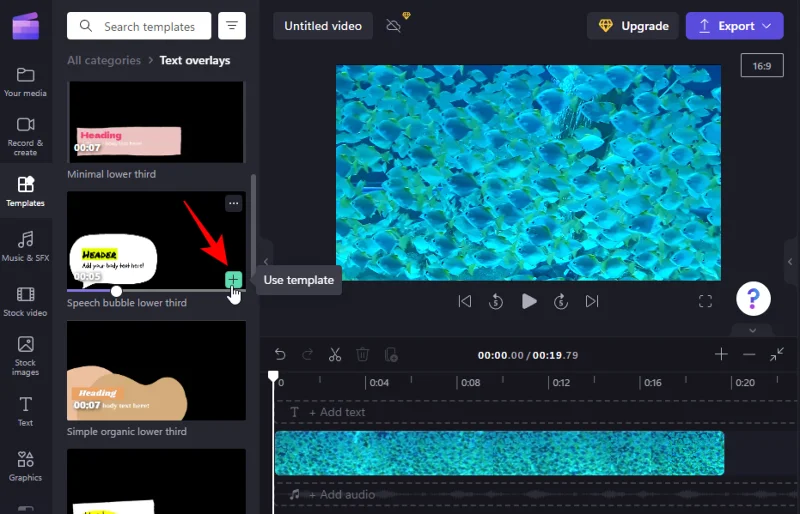Select Simple organic lower third thumbnail
Image resolution: width=800 pixels, height=514 pixels.
156,371
